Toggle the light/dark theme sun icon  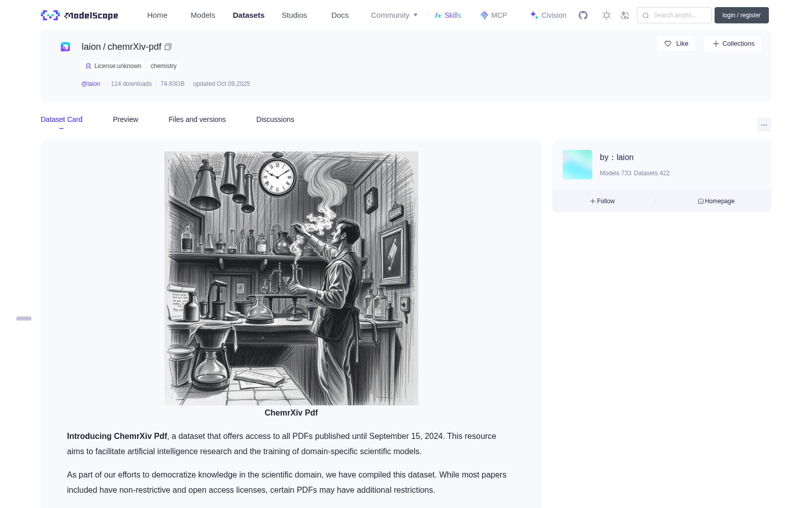606,15
